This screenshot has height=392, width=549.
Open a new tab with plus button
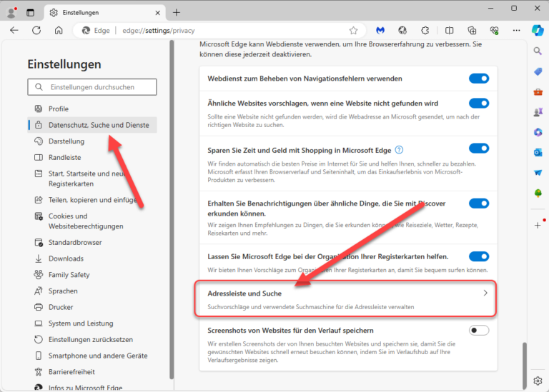[x=177, y=13]
